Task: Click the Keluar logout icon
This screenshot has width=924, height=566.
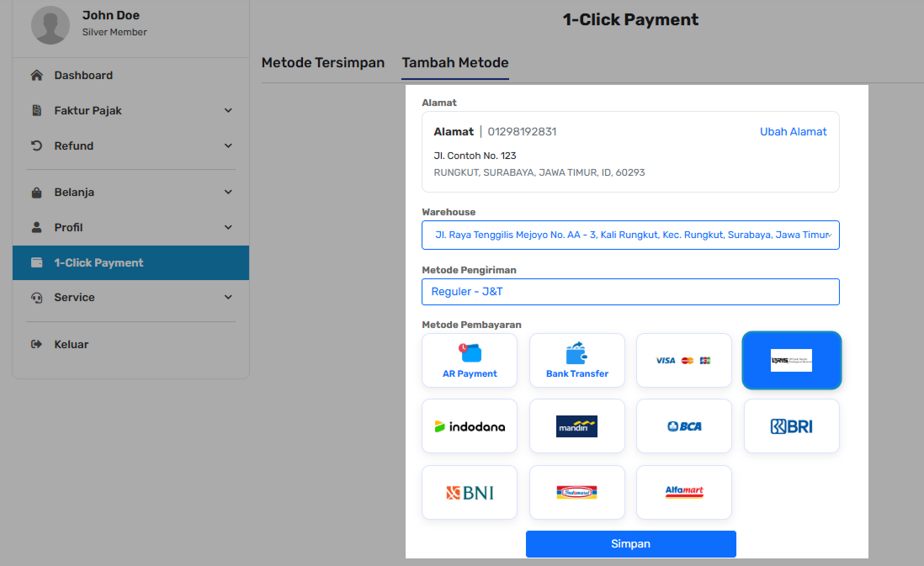Action: click(x=36, y=344)
